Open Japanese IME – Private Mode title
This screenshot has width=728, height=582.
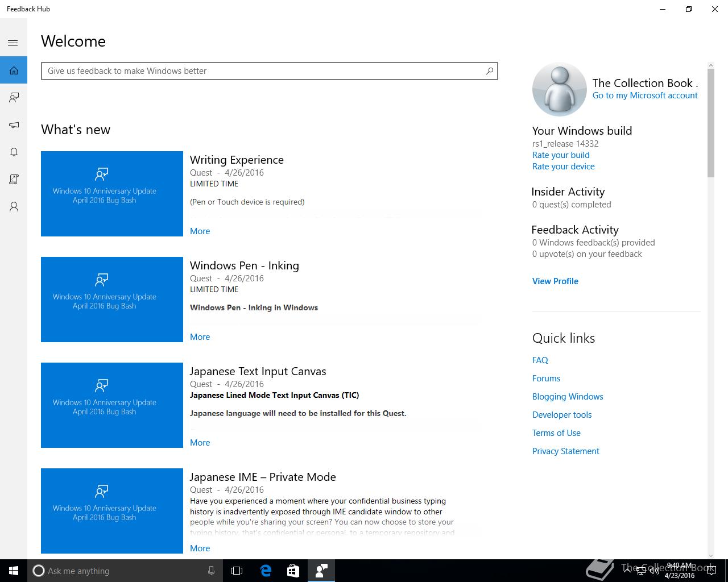pyautogui.click(x=263, y=477)
